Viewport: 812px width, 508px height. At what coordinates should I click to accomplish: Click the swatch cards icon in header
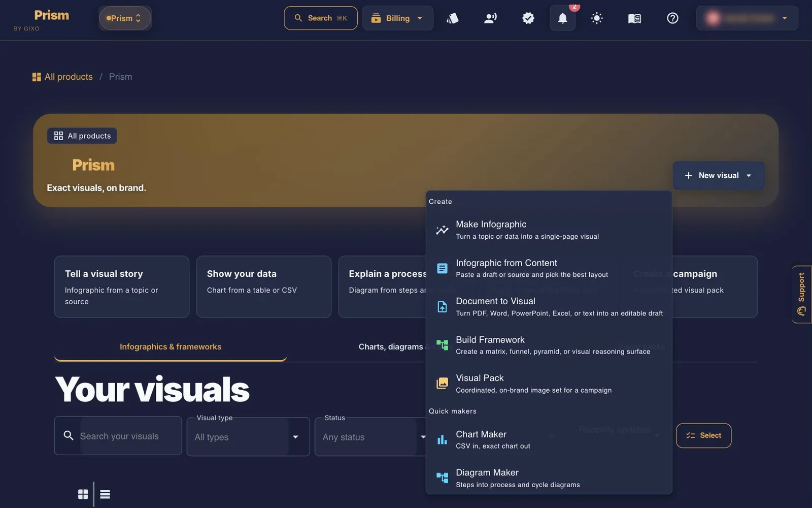pyautogui.click(x=453, y=18)
